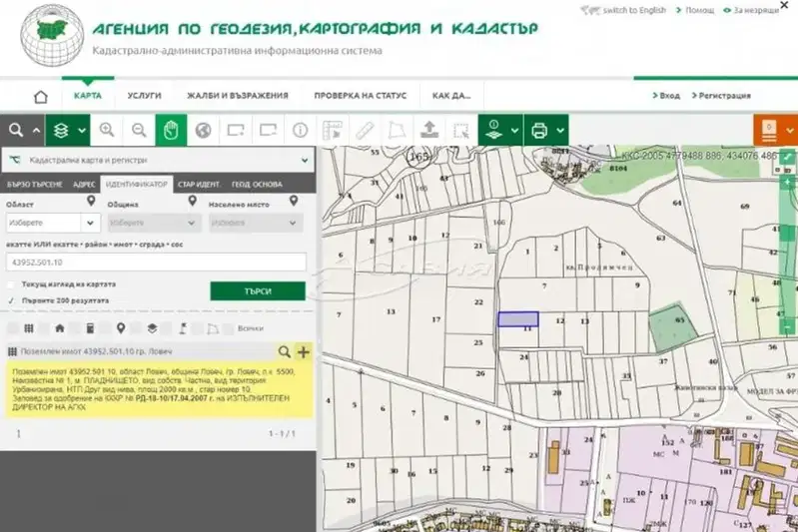Open the УСЛУГИ menu item
Viewport: 798px width, 532px height.
coord(145,96)
